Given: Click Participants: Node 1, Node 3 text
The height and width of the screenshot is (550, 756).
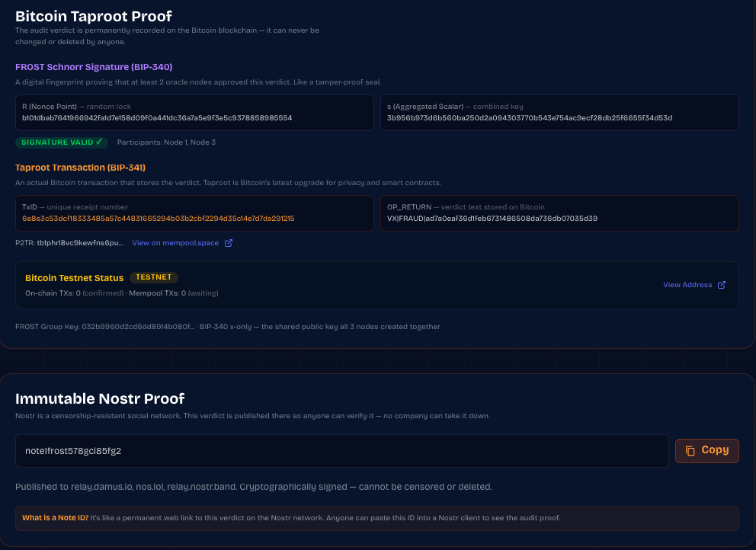Looking at the screenshot, I should (x=166, y=142).
